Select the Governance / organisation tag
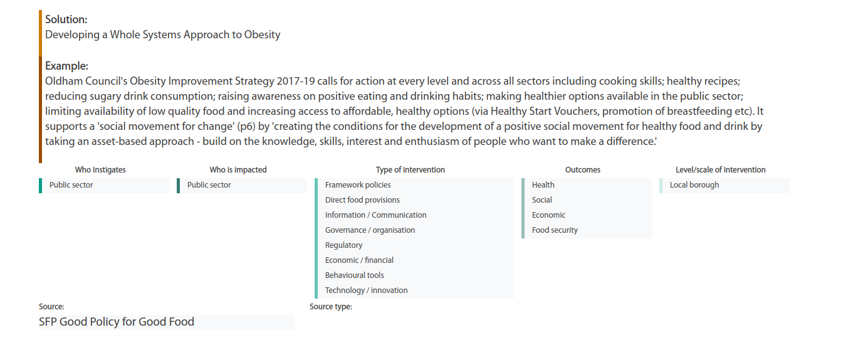This screenshot has width=868, height=352. (414, 230)
